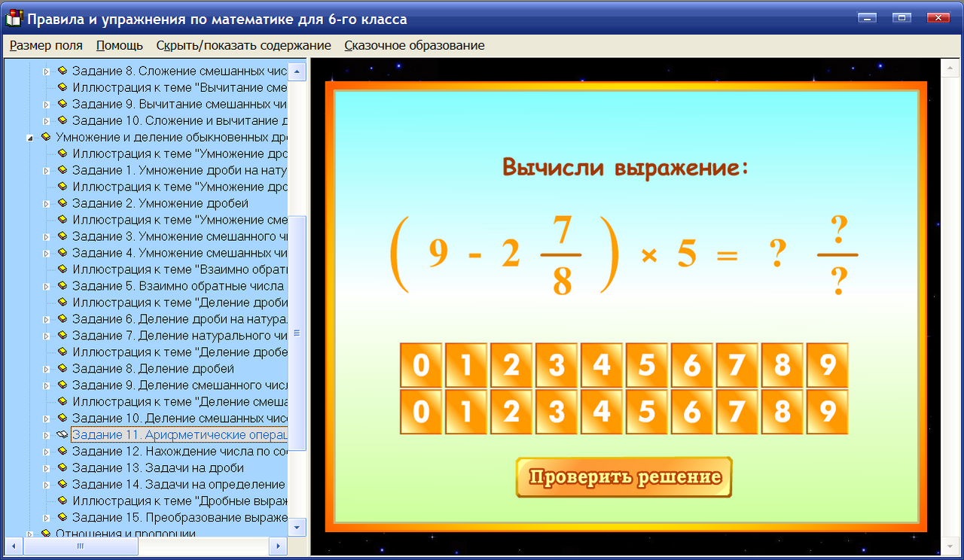
Task: Select the 5 tile in the bottom digit row
Action: click(647, 412)
